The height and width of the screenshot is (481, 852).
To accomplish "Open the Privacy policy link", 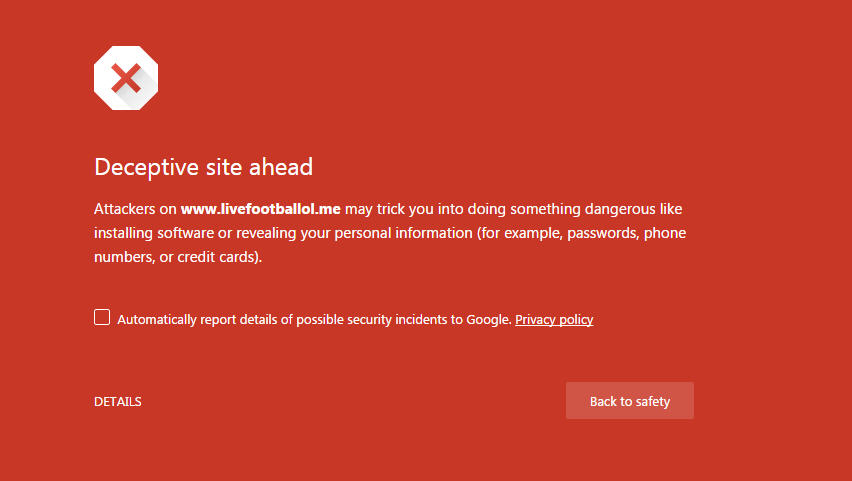I will pos(554,320).
